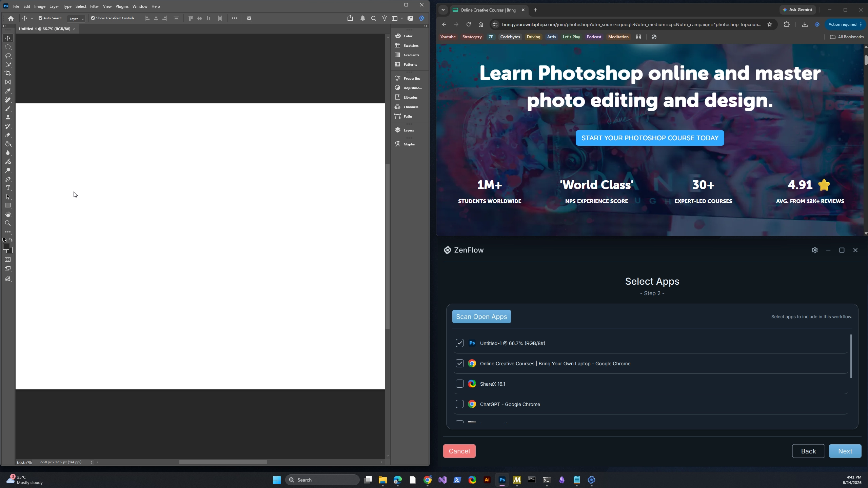Select the Eraser tool
Screen dimensions: 868x488
tap(8, 135)
